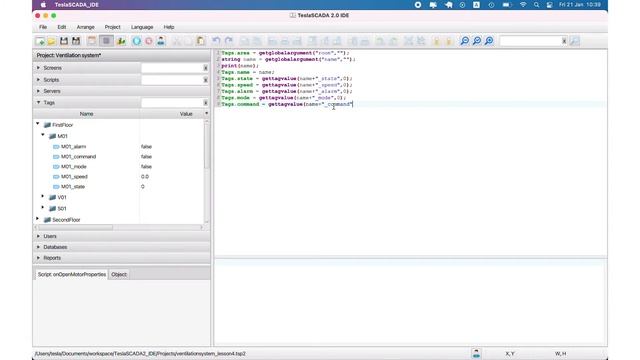Image resolution: width=640 pixels, height=360 pixels.
Task: Select the M01_mode tag
Action: [73, 167]
